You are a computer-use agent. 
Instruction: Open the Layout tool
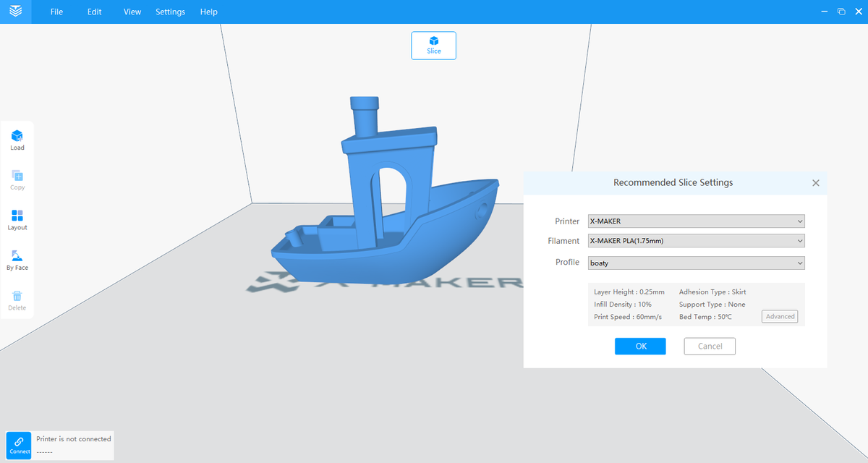(x=17, y=219)
